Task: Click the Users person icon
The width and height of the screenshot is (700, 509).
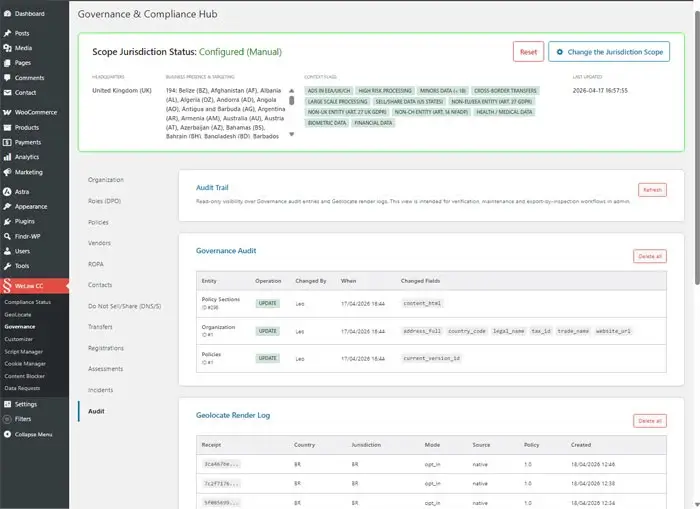Action: click(7, 251)
